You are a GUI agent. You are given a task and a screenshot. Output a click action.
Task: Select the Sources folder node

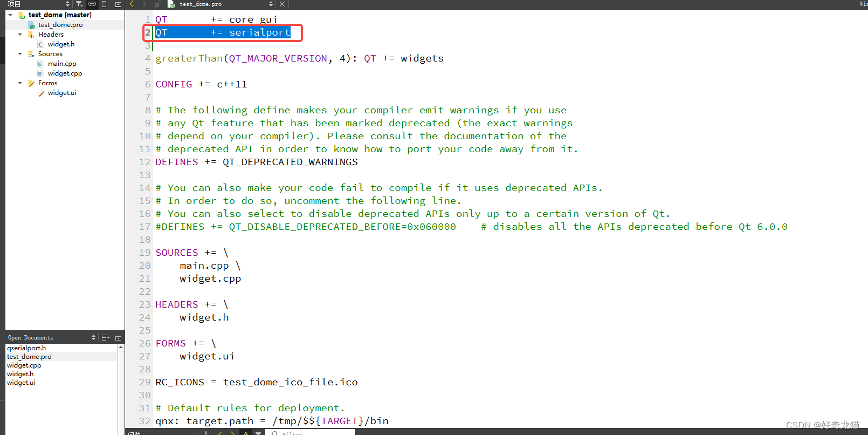click(x=50, y=54)
